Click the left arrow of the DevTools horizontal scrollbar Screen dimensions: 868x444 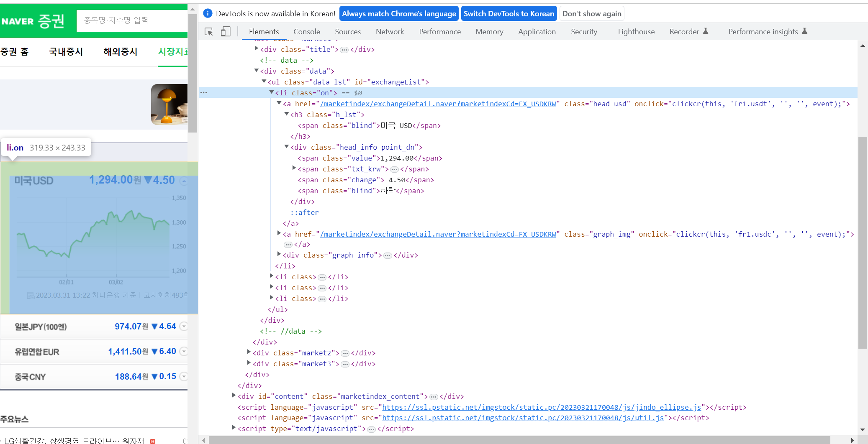click(x=203, y=440)
